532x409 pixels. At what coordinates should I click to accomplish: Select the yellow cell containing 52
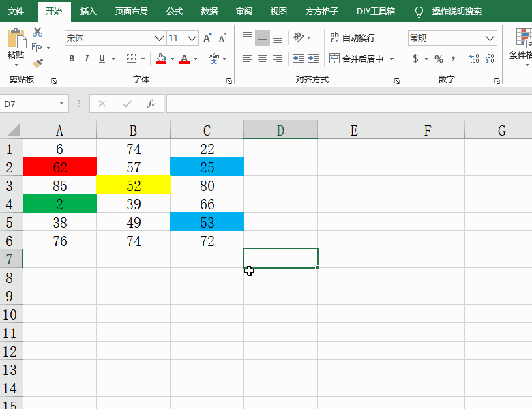133,185
